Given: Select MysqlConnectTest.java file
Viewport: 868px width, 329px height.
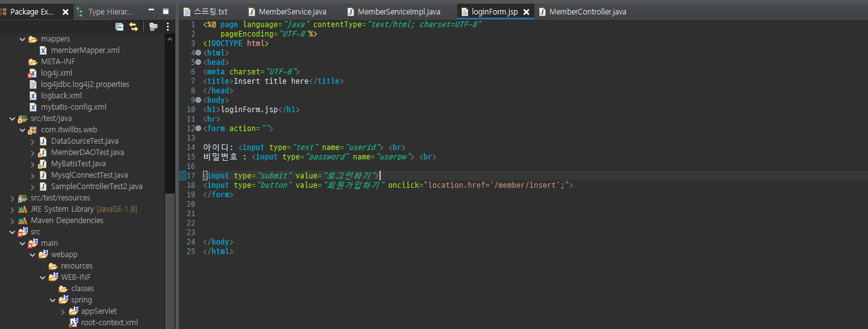Looking at the screenshot, I should point(90,175).
